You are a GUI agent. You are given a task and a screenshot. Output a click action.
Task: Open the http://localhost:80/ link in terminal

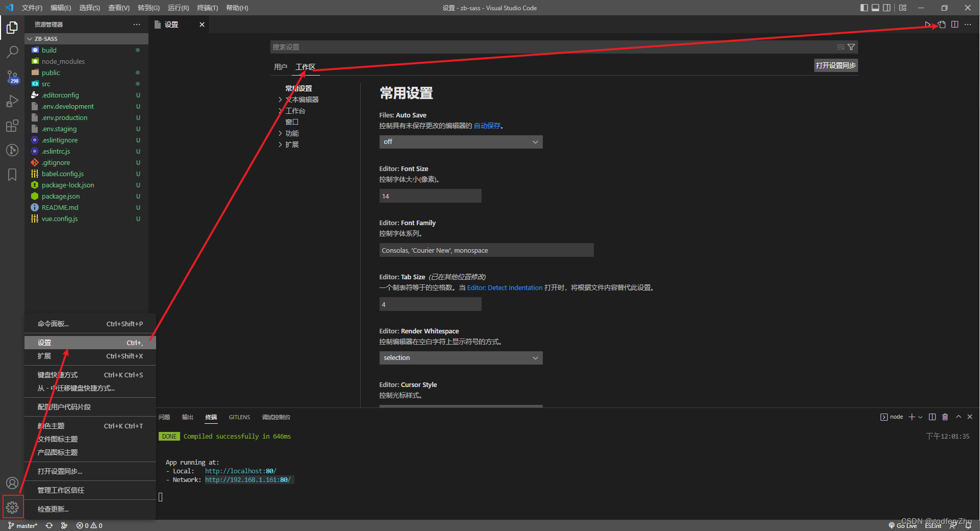point(240,471)
